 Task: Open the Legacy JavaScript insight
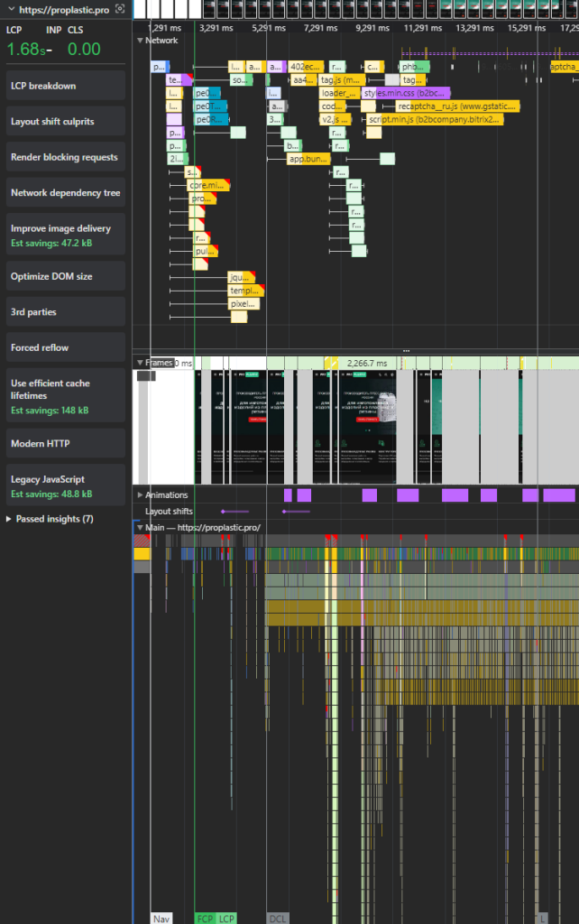point(63,486)
